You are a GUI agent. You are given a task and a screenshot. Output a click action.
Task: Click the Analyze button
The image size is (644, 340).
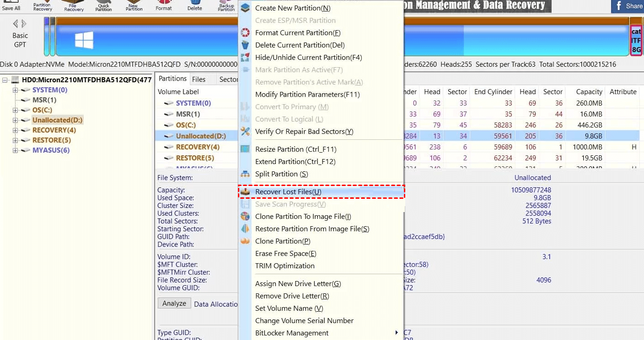(174, 303)
